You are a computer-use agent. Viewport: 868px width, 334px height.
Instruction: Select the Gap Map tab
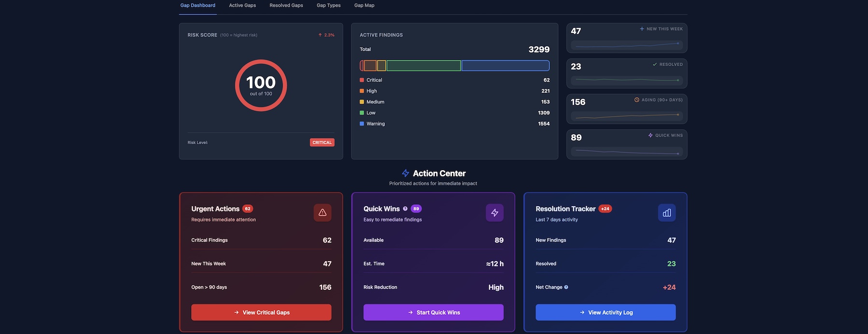click(x=364, y=5)
